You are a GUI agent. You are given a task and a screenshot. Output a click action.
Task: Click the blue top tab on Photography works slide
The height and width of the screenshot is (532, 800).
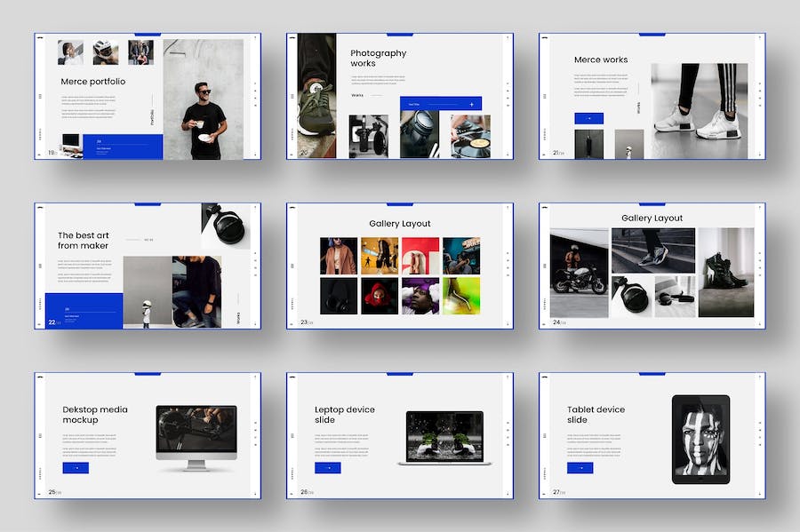[x=400, y=35]
